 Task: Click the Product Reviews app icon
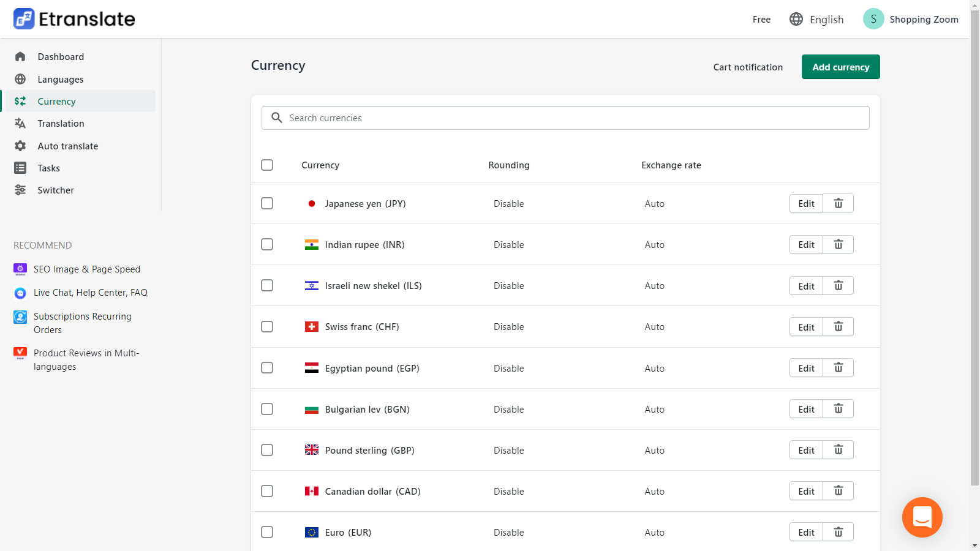tap(20, 353)
